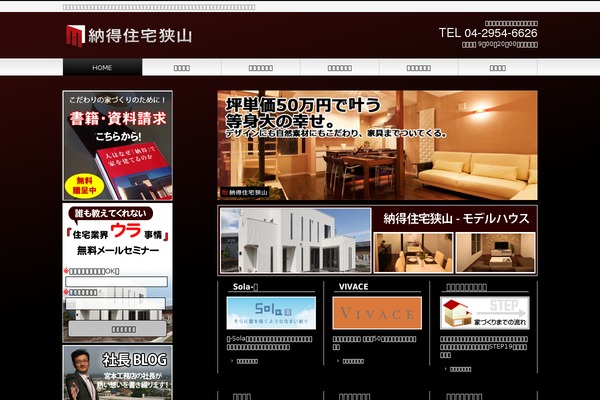
Task: Click the VIVACE section heading
Action: pos(353,286)
